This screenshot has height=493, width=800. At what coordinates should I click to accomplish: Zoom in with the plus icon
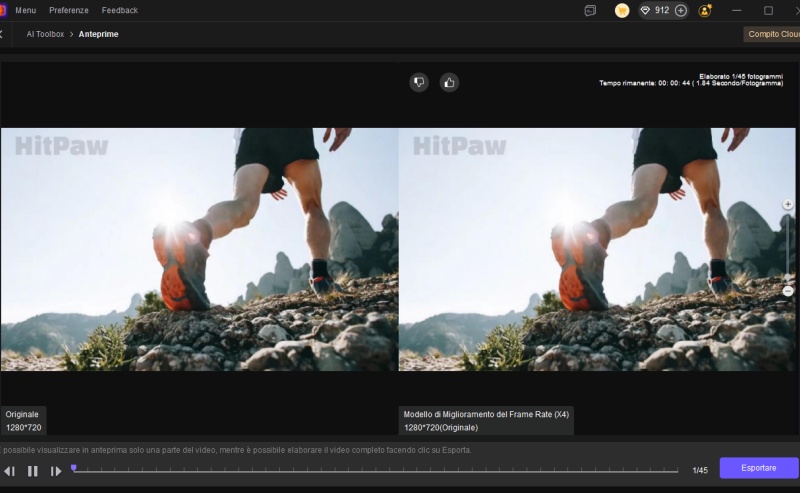click(x=788, y=204)
